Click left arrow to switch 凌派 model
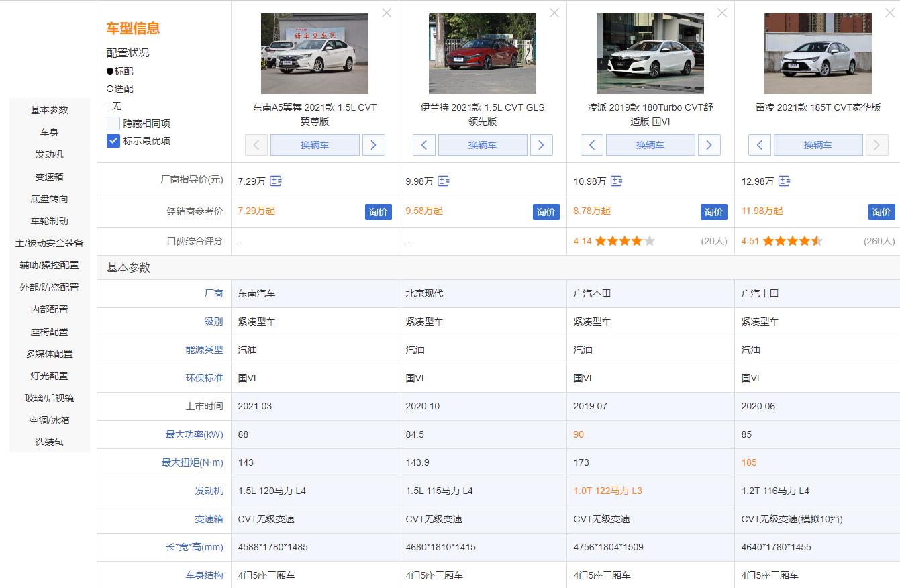The height and width of the screenshot is (588, 900). tap(592, 144)
